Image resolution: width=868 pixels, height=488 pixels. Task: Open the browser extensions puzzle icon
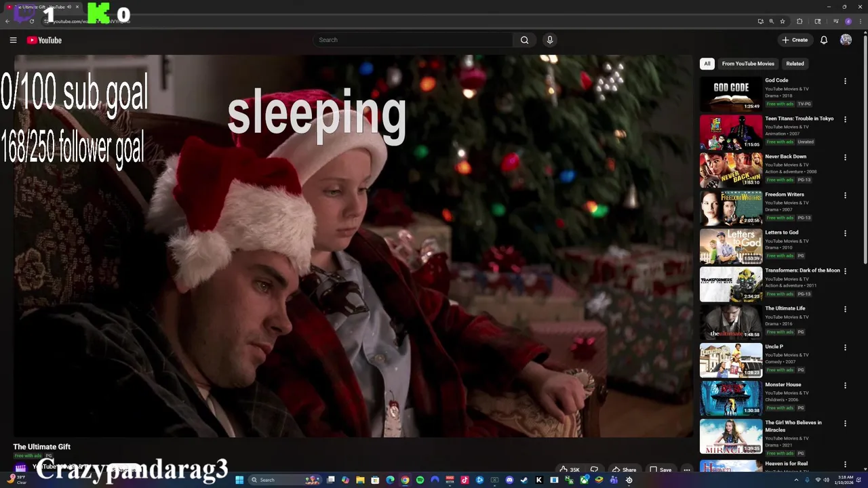[800, 21]
